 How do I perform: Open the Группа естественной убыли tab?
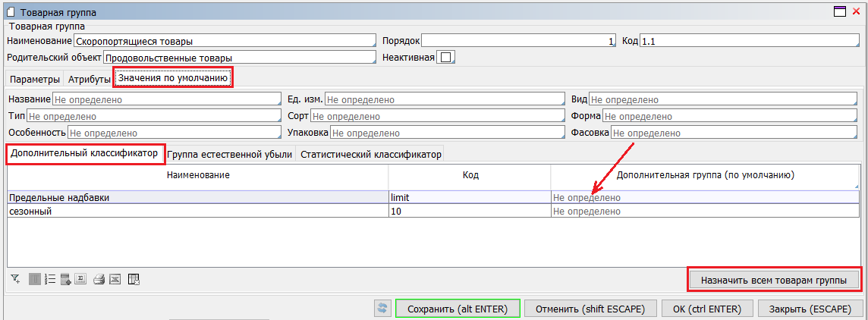(230, 154)
